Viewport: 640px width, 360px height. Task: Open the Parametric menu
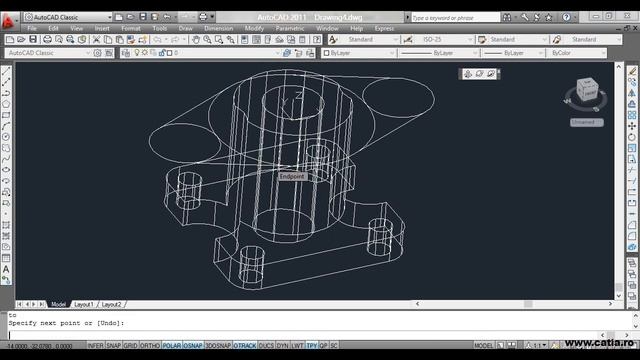click(x=290, y=29)
